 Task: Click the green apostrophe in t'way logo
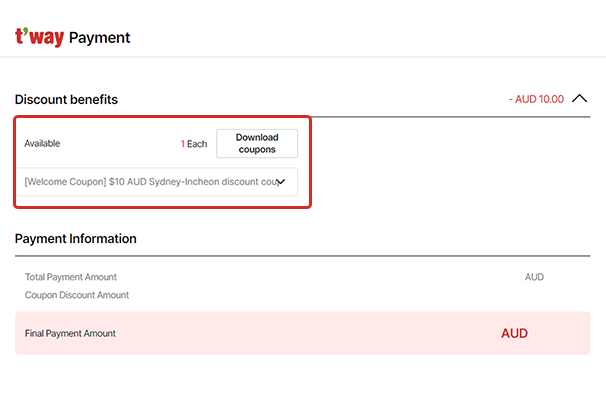25,30
